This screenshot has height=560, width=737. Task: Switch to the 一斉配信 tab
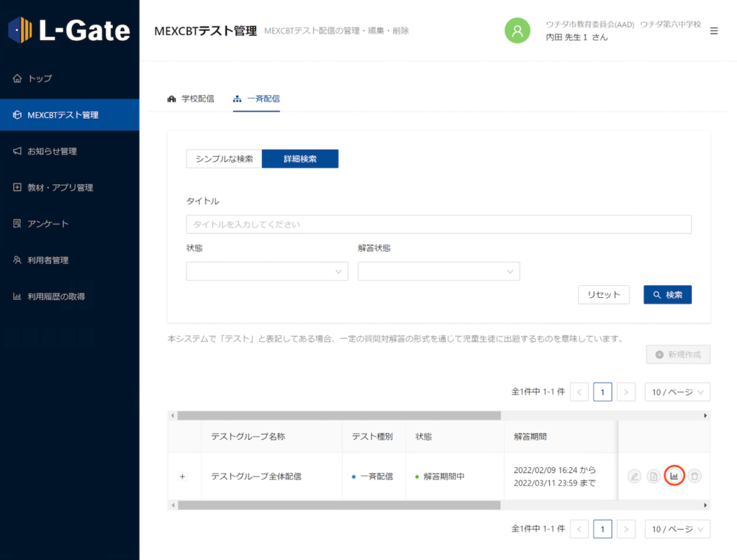(x=256, y=99)
